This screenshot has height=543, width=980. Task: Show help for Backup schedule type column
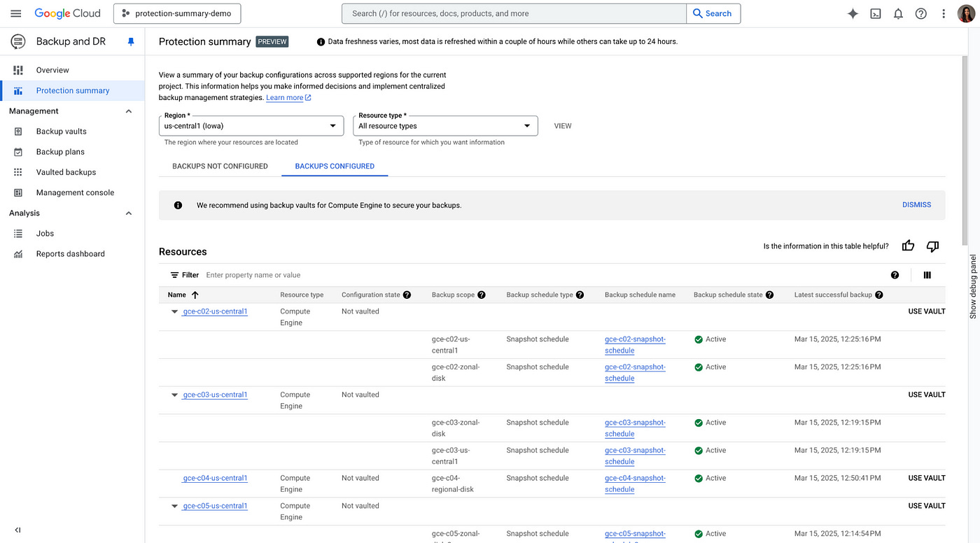[x=580, y=295]
